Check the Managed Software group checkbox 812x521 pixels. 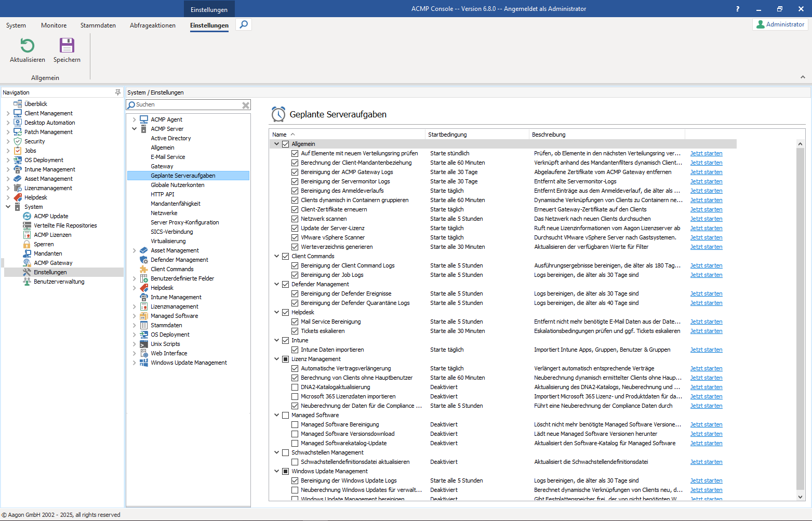(285, 415)
